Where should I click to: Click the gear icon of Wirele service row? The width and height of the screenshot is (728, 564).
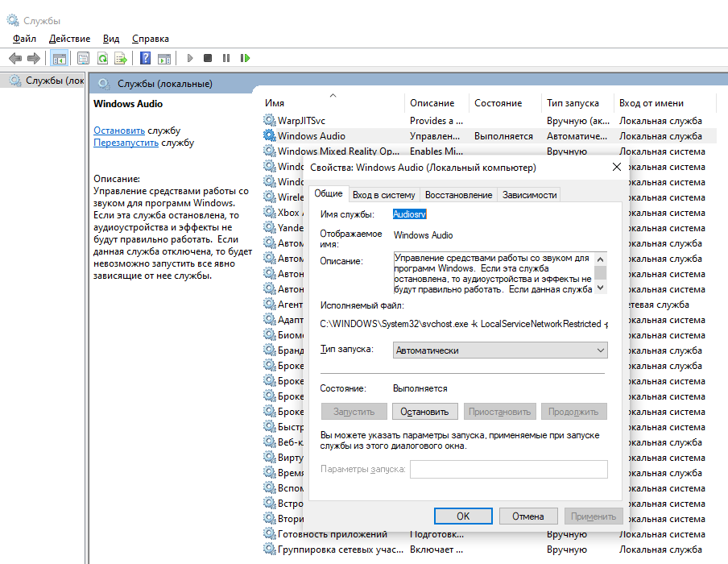pos(270,197)
